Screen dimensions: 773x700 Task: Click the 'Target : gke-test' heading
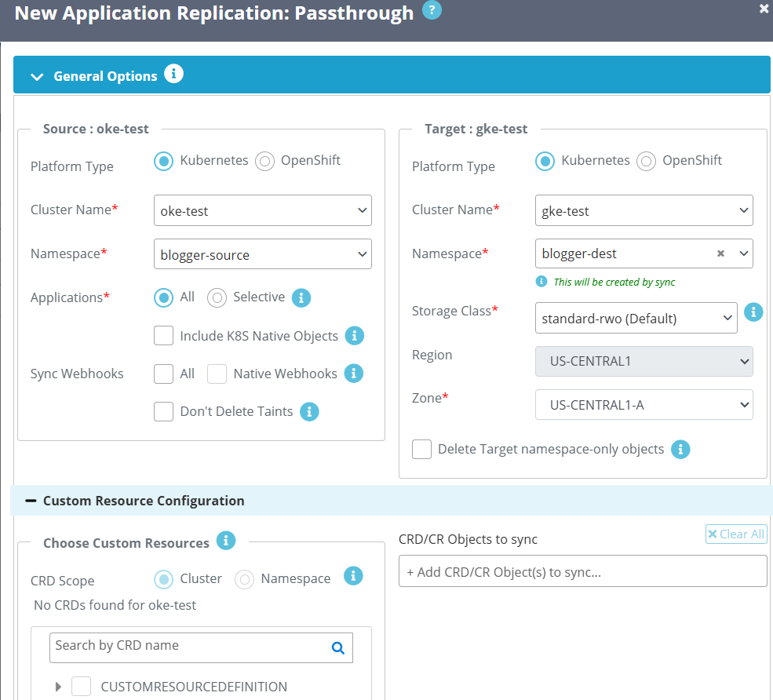[x=476, y=129]
